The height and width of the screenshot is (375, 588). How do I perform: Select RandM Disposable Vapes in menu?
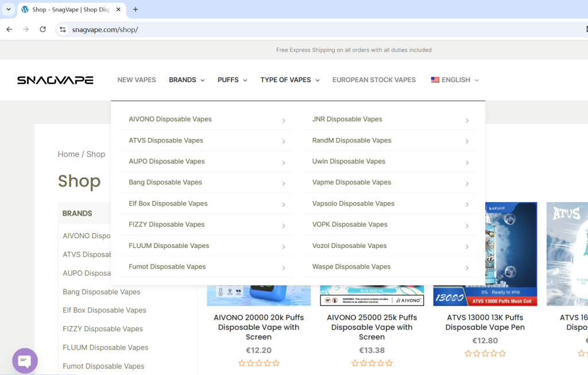352,140
